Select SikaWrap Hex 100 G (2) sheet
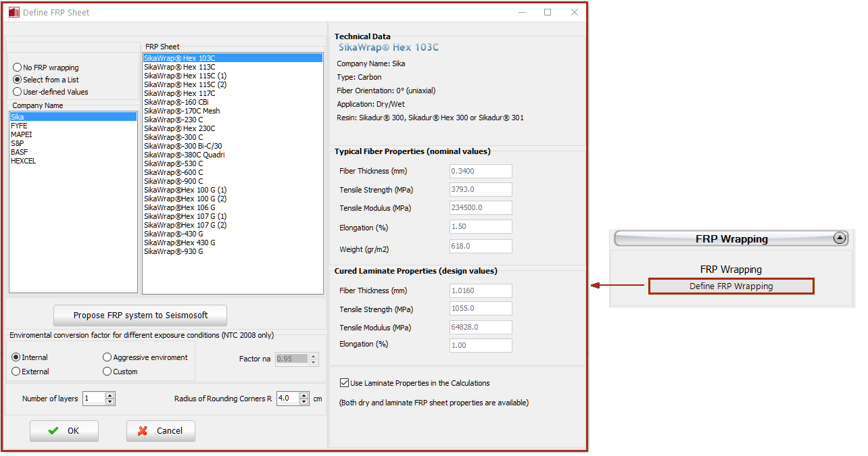The width and height of the screenshot is (868, 456). click(233, 199)
